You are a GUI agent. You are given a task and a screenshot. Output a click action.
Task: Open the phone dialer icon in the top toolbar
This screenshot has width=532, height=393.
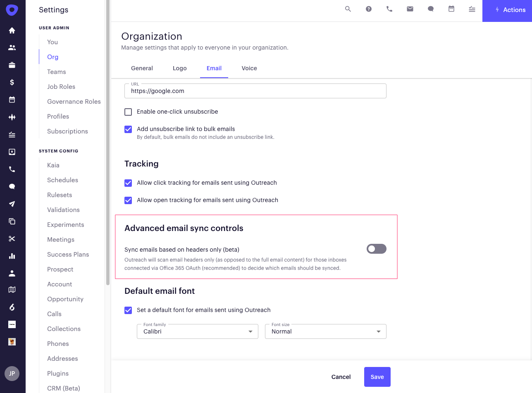[389, 9]
